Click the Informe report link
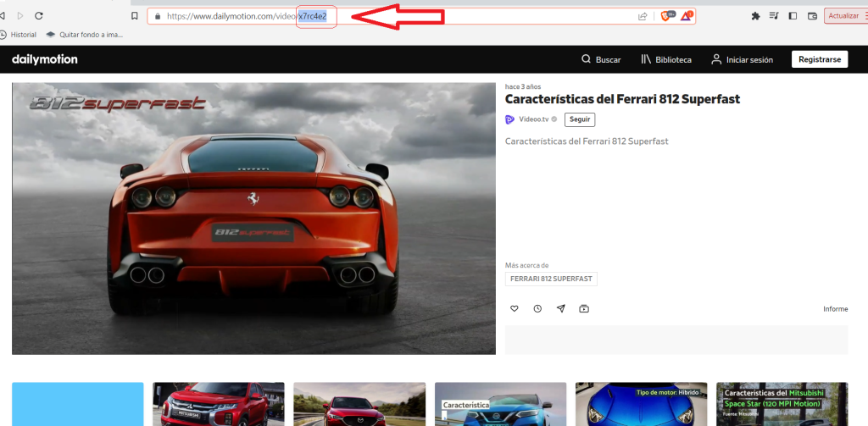Image resolution: width=868 pixels, height=426 pixels. tap(835, 309)
